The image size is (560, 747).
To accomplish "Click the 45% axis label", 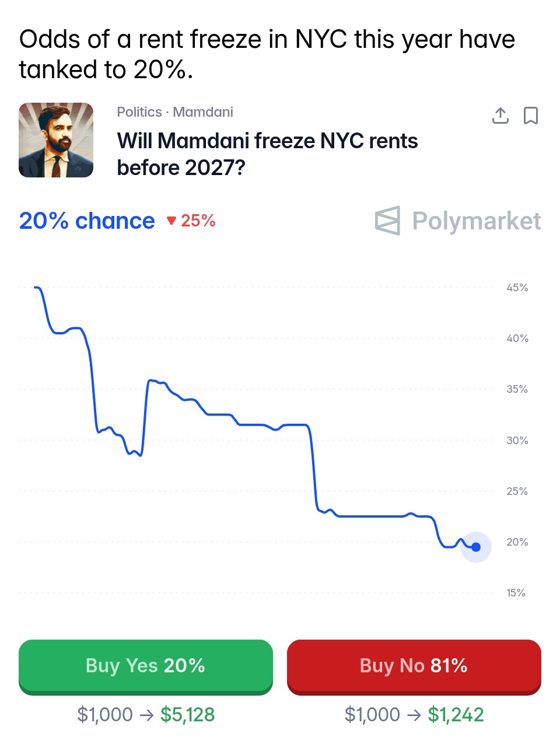I will point(517,288).
